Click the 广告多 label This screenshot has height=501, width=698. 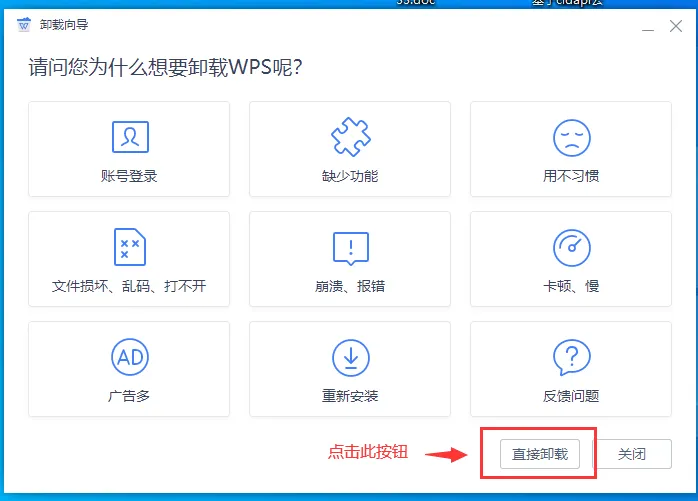[129, 396]
